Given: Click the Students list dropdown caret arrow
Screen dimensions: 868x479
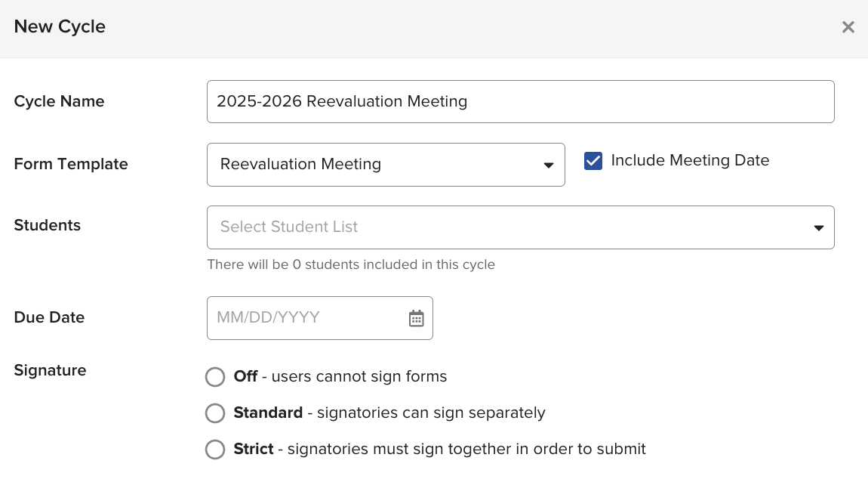Looking at the screenshot, I should point(819,228).
